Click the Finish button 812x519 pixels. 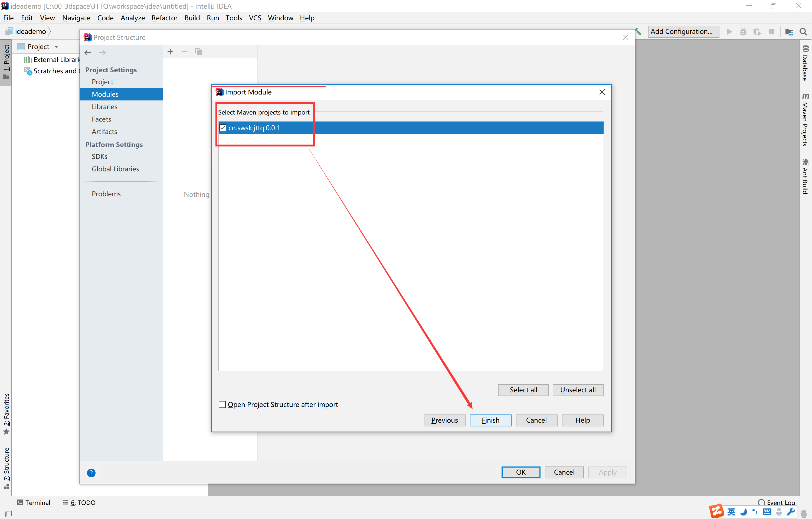click(x=490, y=420)
